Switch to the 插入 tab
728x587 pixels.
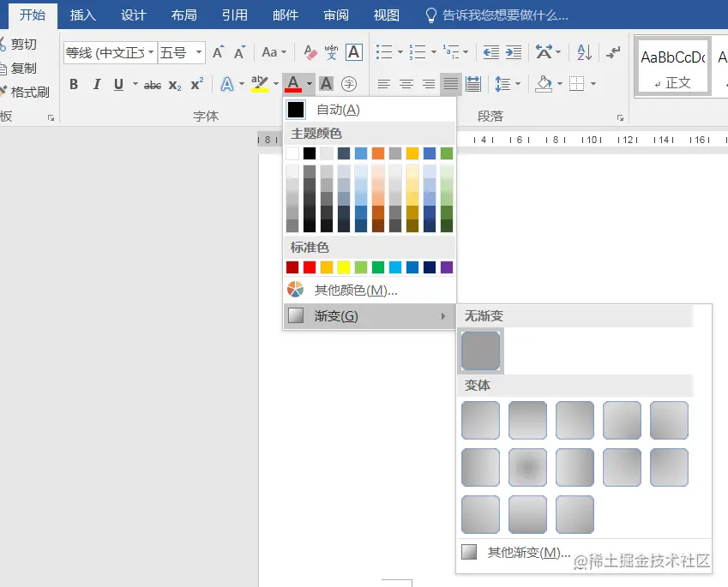coord(83,15)
